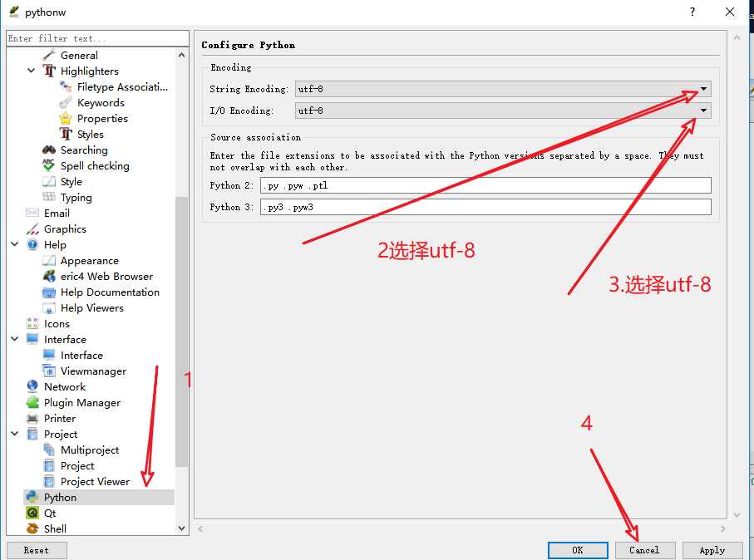Image resolution: width=754 pixels, height=560 pixels.
Task: Click the Python 3 extensions field
Action: point(485,207)
